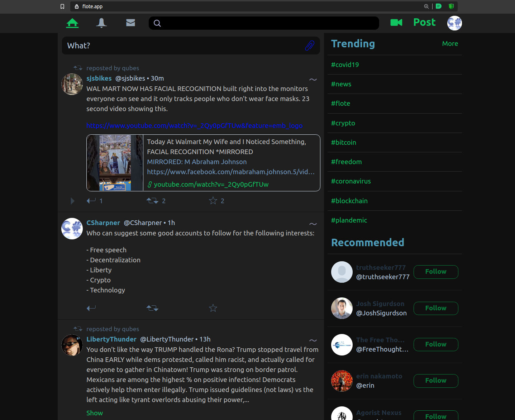Repost the CSharpner post

point(152,308)
